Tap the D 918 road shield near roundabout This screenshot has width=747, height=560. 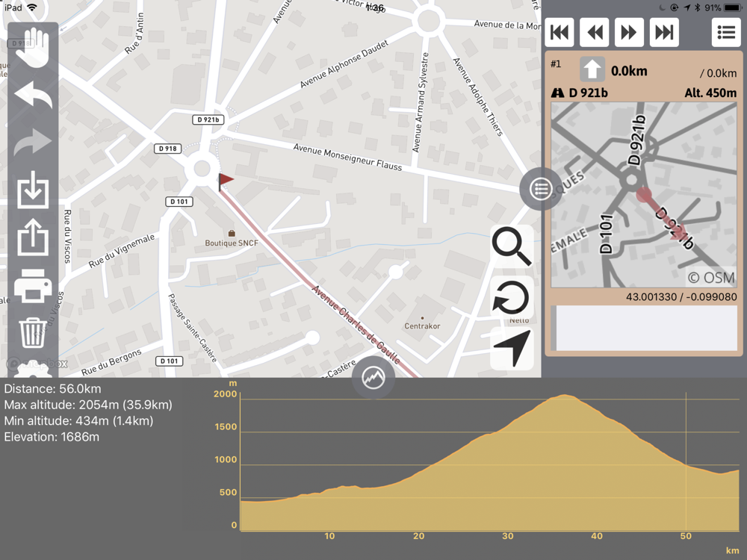point(167,149)
